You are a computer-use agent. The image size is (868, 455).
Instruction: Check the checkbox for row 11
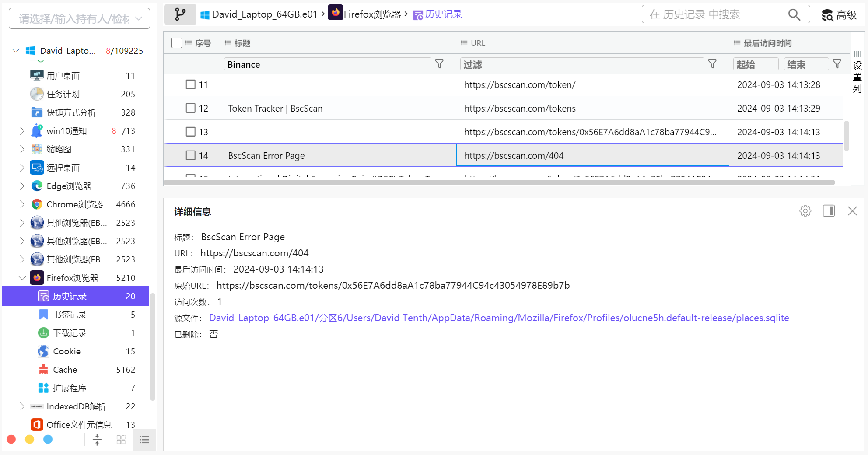tap(191, 84)
